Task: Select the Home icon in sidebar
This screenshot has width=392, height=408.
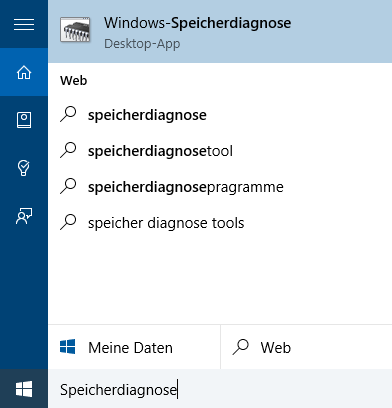Action: (24, 72)
